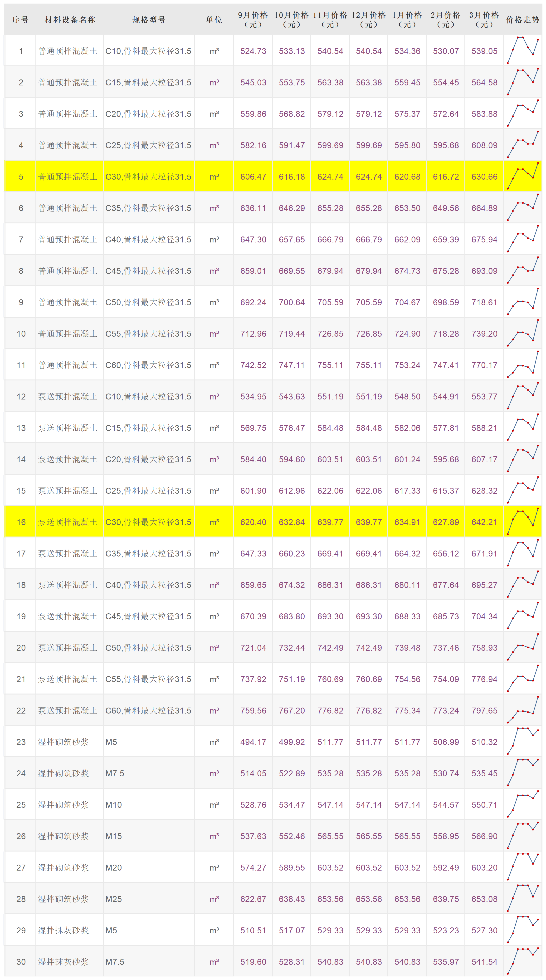
Task: Select the 湿拌砌筑砂浆 name in row 23
Action: (63, 742)
